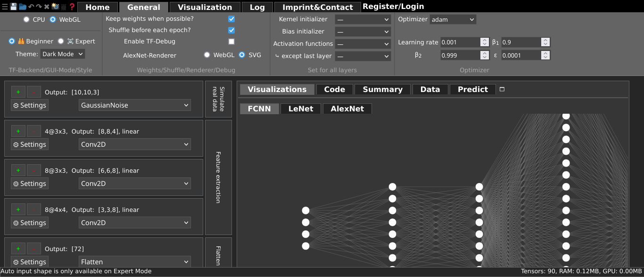Viewport: 644px width, 277px height.
Task: Click plus button on Flatten layer
Action: point(18,249)
